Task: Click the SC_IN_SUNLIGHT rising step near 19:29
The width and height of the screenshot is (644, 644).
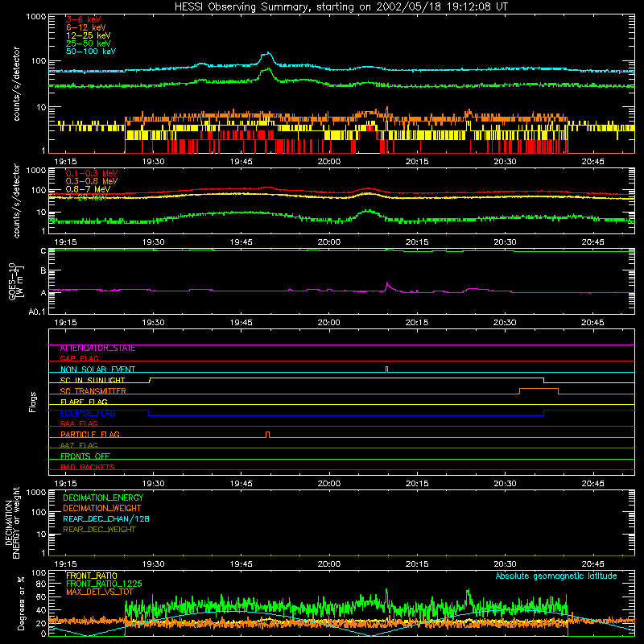Action: [150, 380]
